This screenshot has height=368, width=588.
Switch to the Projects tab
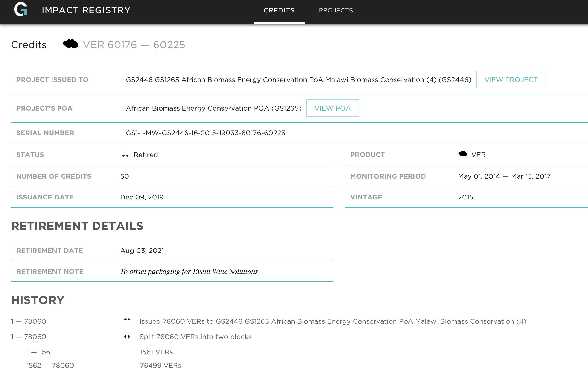[x=336, y=10]
